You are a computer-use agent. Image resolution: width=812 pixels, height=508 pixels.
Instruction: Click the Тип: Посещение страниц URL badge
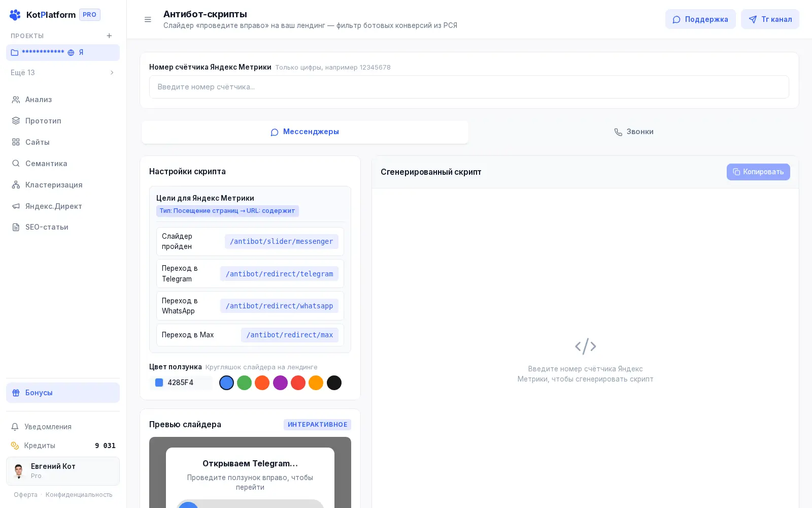[x=227, y=211]
